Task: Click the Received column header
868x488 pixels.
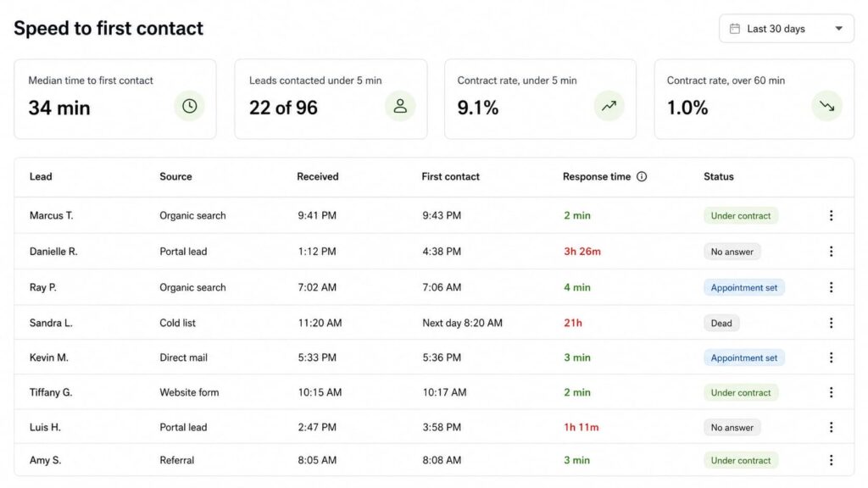Action: [317, 176]
